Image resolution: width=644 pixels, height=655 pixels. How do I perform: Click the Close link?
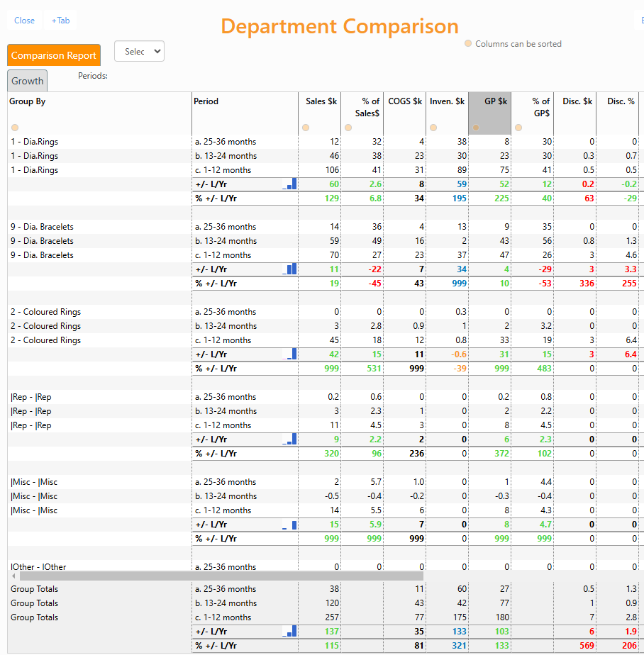24,21
